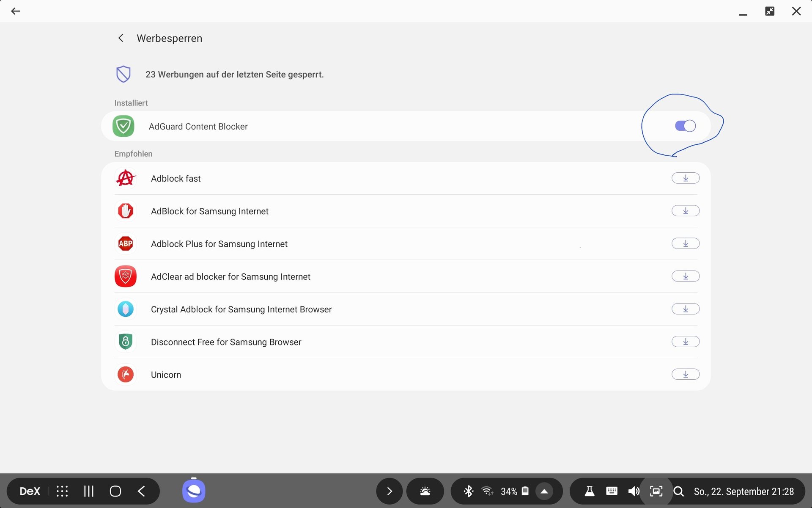812x508 pixels.
Task: Select 'Unicorn' entry text
Action: pos(166,375)
